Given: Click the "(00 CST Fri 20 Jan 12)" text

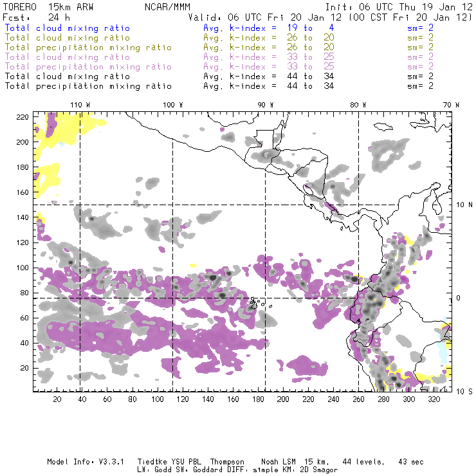Looking at the screenshot, I should pyautogui.click(x=410, y=17).
